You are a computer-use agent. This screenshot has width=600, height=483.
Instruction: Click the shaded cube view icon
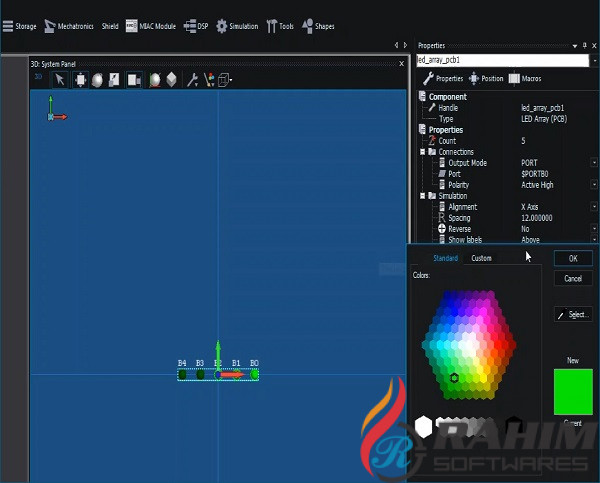171,80
